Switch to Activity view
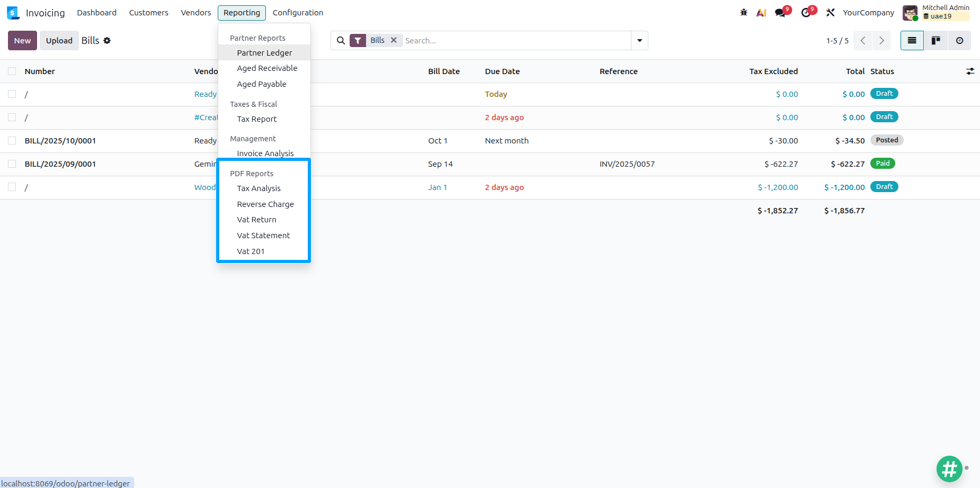Viewport: 980px width, 488px height. (959, 41)
